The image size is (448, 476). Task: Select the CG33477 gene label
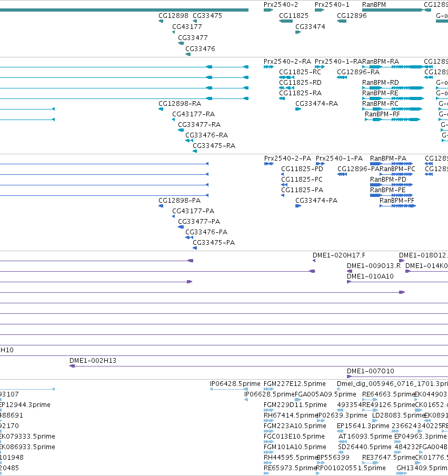click(193, 37)
